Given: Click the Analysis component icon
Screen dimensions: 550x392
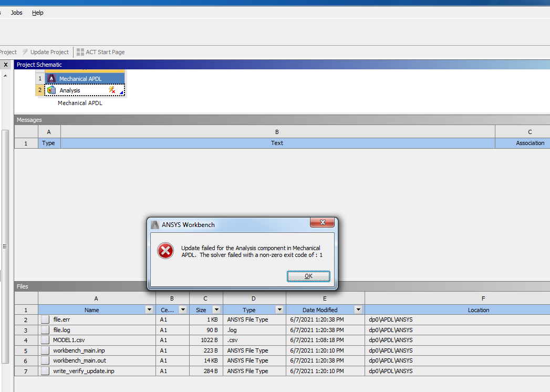Looking at the screenshot, I should click(x=51, y=90).
